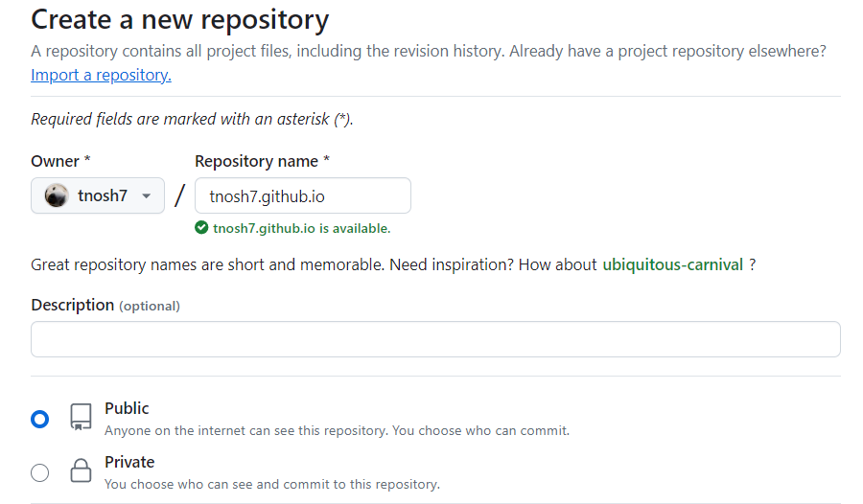Click the "Private" option label

click(129, 462)
